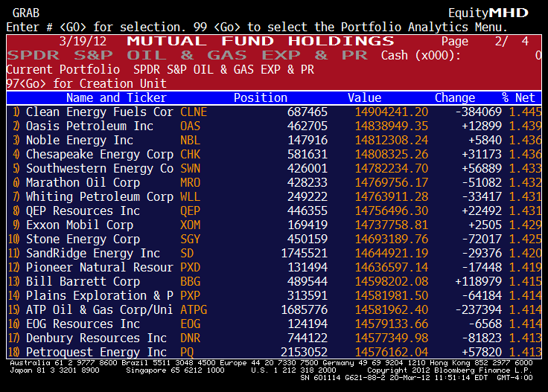Click the GRAB label at top left
Image resolution: width=548 pixels, height=392 pixels.
(26, 13)
